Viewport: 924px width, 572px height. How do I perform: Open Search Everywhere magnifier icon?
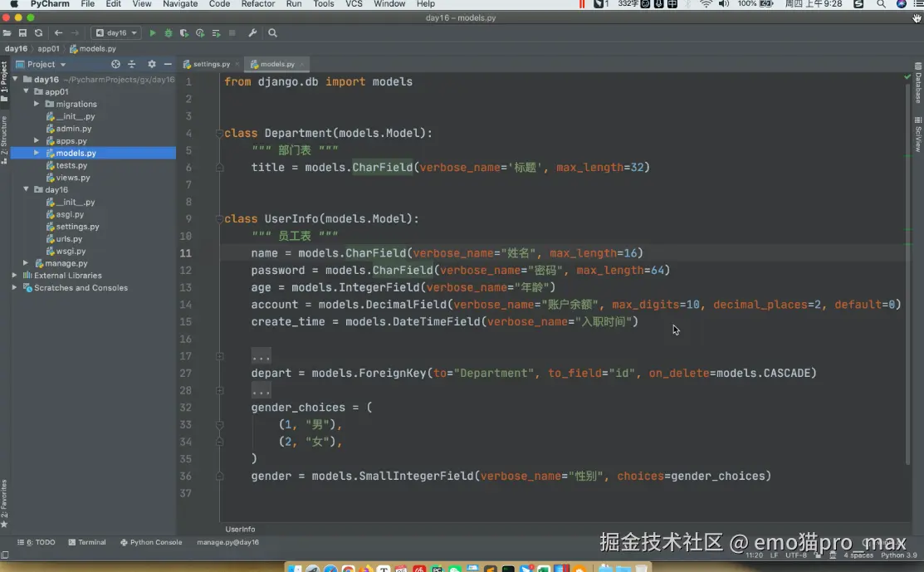coord(272,33)
